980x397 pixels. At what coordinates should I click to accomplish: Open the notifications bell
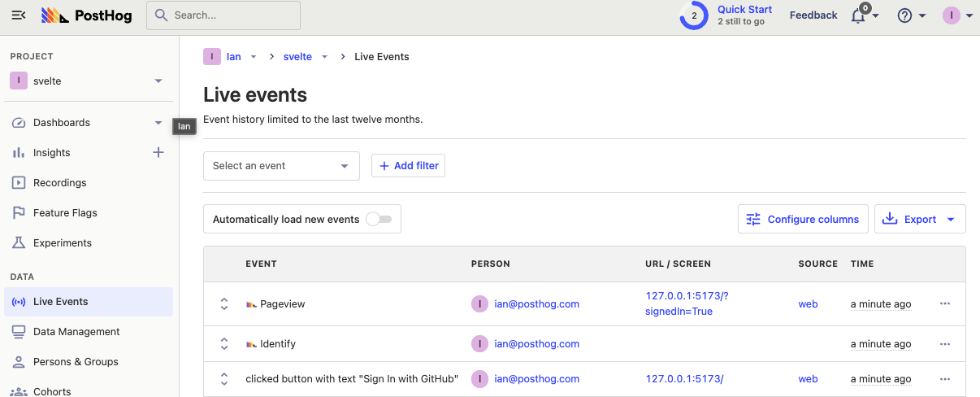click(858, 15)
